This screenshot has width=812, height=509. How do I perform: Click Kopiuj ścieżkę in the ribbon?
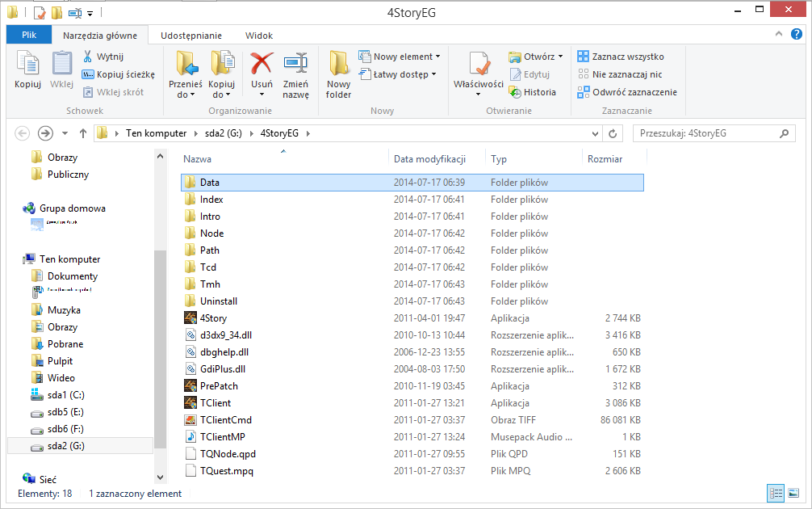pyautogui.click(x=119, y=74)
